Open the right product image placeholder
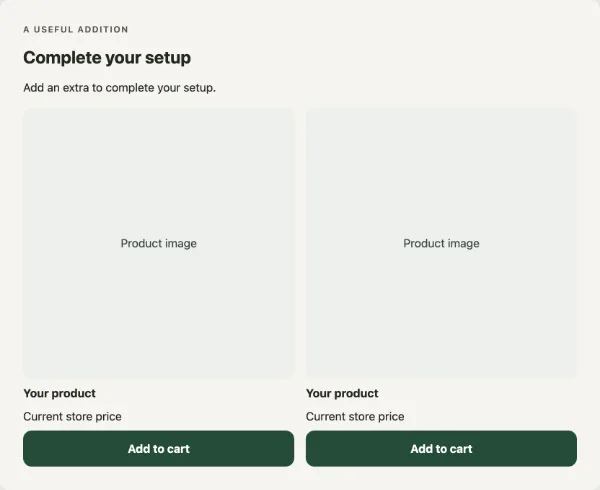Screen dimensions: 600x490 pyautogui.click(x=441, y=243)
